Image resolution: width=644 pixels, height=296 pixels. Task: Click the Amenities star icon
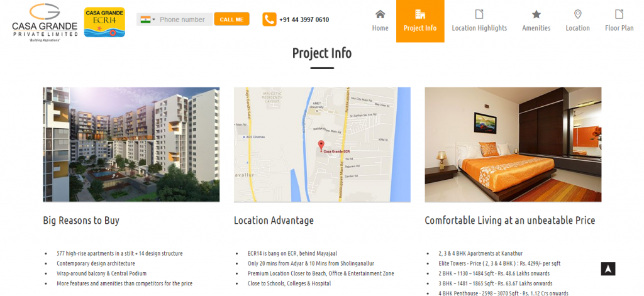point(536,14)
